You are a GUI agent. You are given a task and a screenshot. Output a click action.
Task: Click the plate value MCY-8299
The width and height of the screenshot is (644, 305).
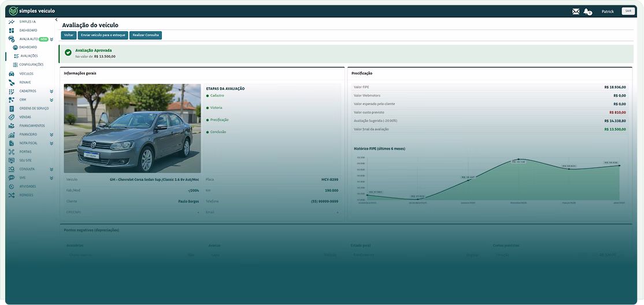[330, 180]
